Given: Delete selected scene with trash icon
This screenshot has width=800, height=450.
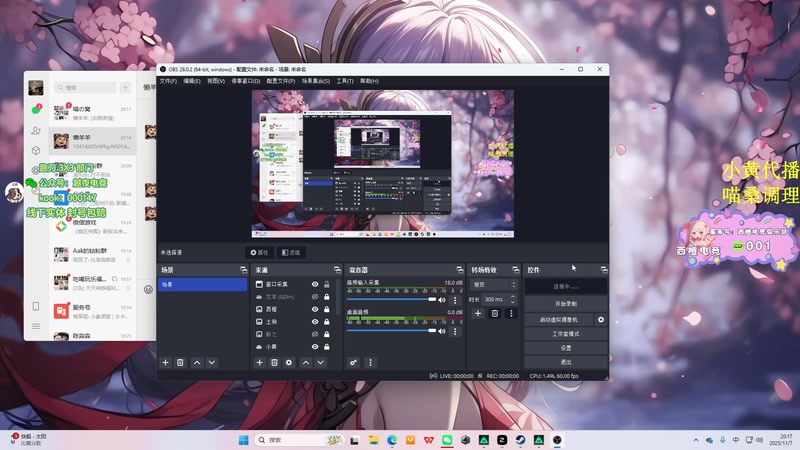Looking at the screenshot, I should point(180,362).
